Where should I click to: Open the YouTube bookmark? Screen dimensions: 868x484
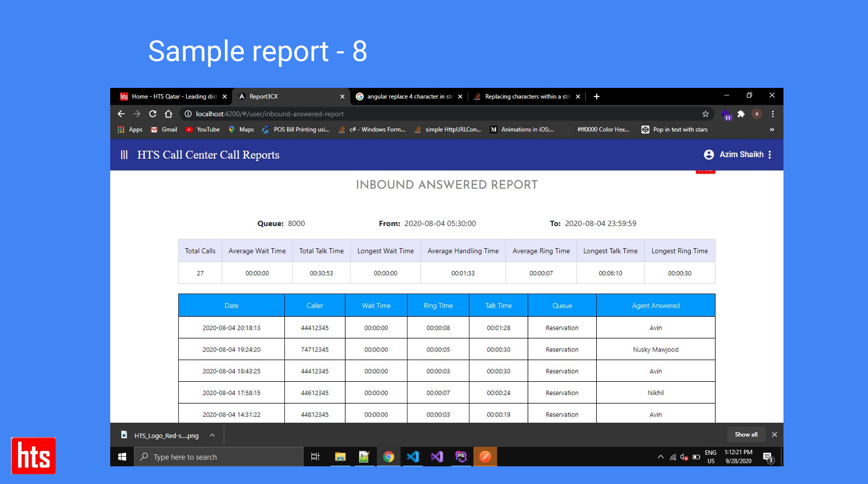[203, 130]
